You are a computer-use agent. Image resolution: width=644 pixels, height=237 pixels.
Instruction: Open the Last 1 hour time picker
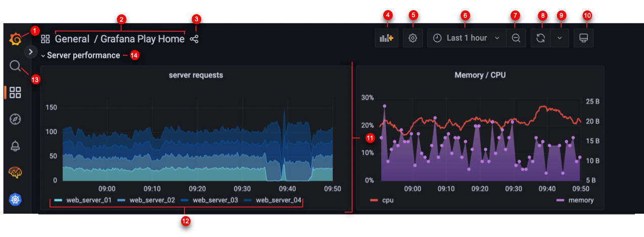click(467, 38)
